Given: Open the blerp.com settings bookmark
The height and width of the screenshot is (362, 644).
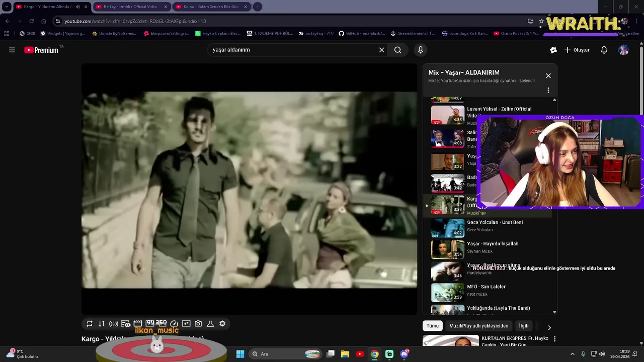Looking at the screenshot, I should 167,34.
